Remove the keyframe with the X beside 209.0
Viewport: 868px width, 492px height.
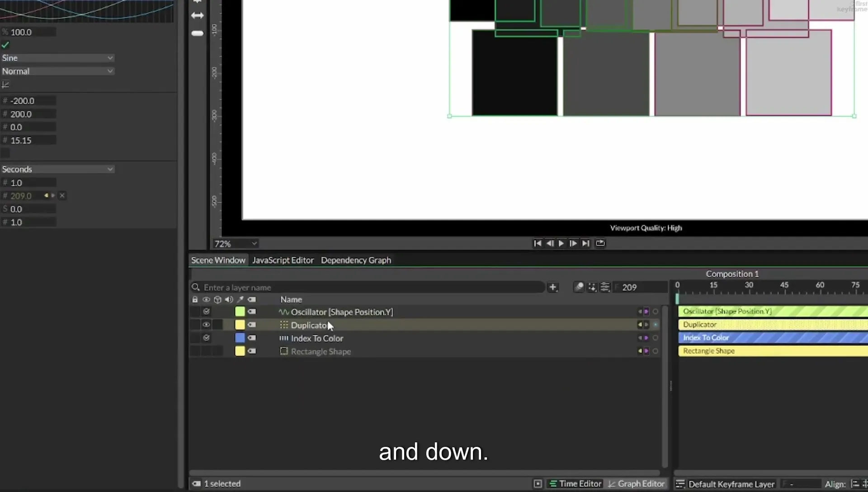(x=62, y=195)
